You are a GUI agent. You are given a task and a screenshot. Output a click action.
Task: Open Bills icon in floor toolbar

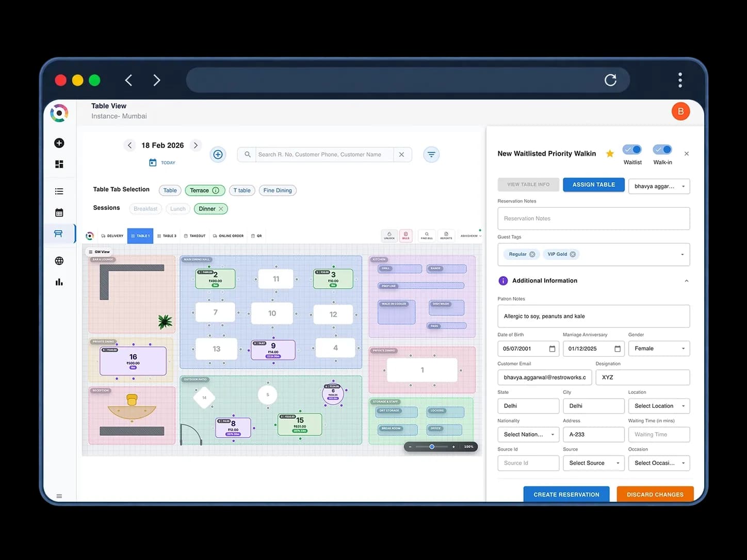(405, 236)
